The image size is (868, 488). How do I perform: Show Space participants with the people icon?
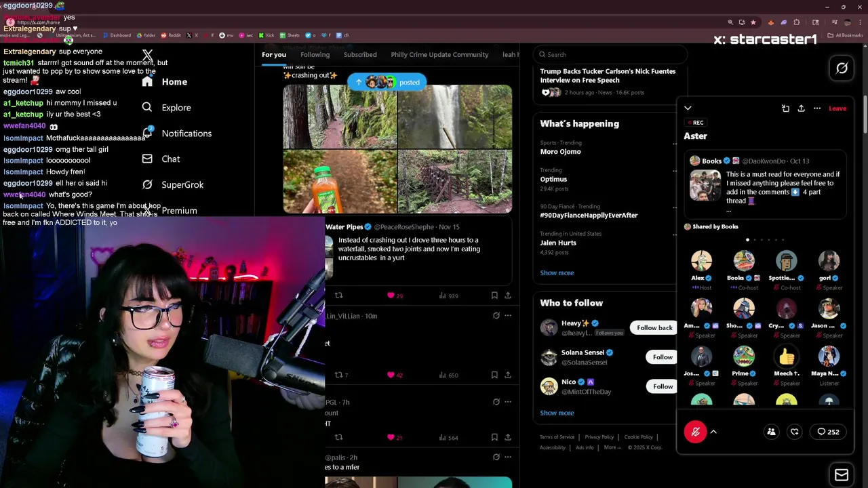point(771,432)
